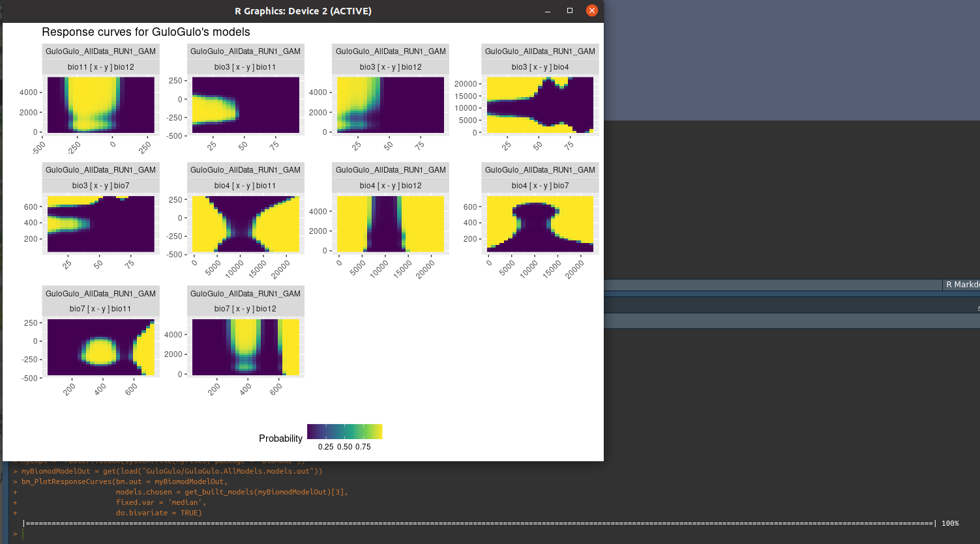Select the bio3 by bio11 response plot

[245, 104]
